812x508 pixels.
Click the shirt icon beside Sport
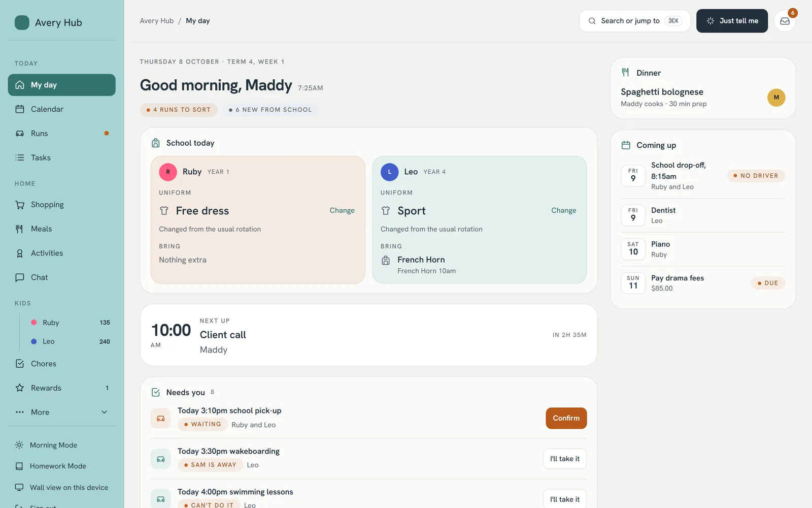(386, 211)
